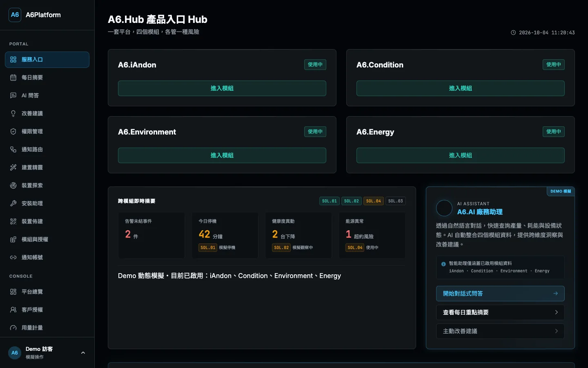
Task: Click the 權限管理 shield icon
Action: [13, 132]
